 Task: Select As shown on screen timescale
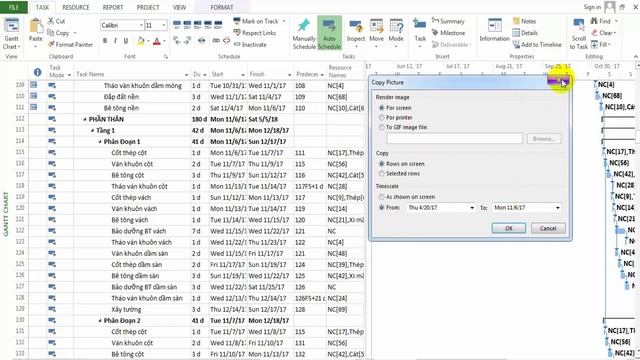point(382,197)
